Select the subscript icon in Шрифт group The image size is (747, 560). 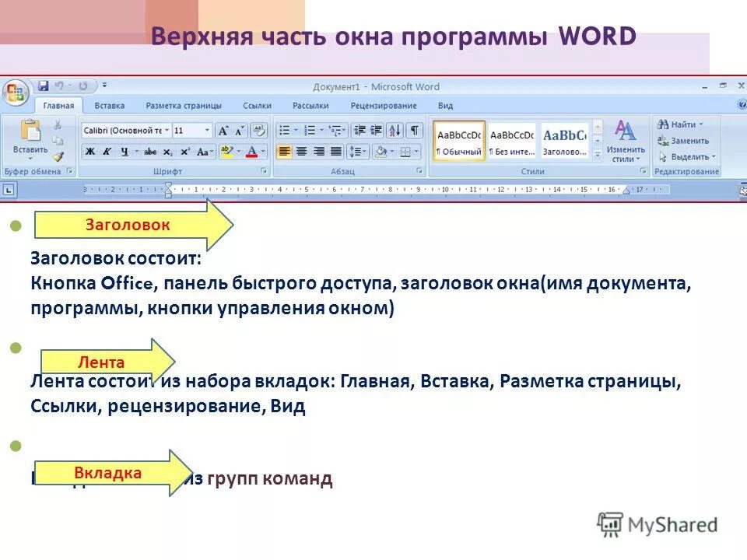coord(168,152)
